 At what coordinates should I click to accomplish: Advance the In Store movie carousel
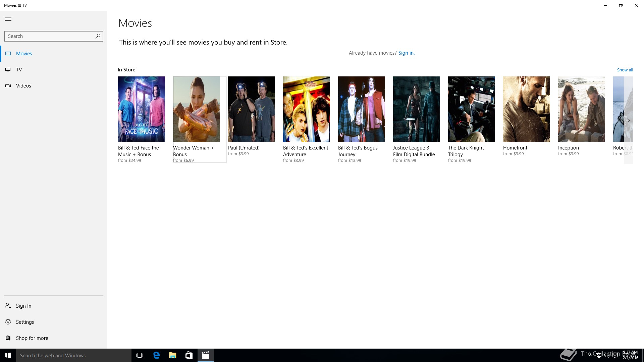[x=628, y=120]
